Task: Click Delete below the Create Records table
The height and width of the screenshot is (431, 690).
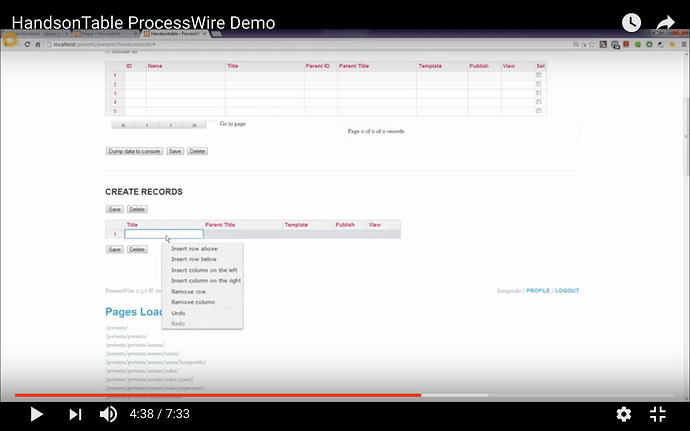Action: coord(137,249)
